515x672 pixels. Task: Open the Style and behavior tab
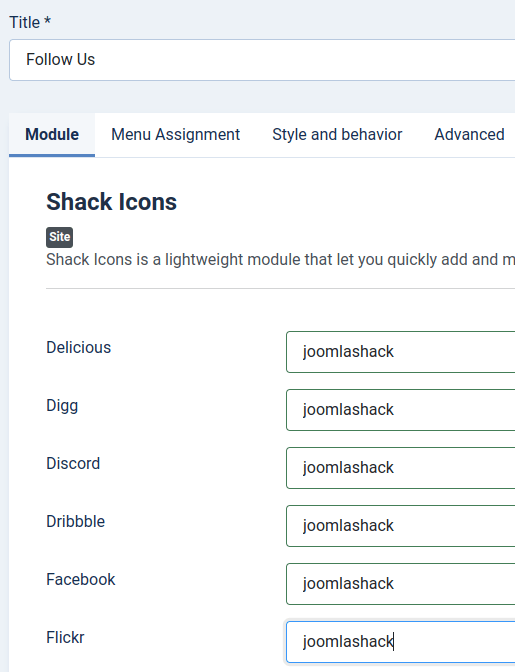point(337,135)
